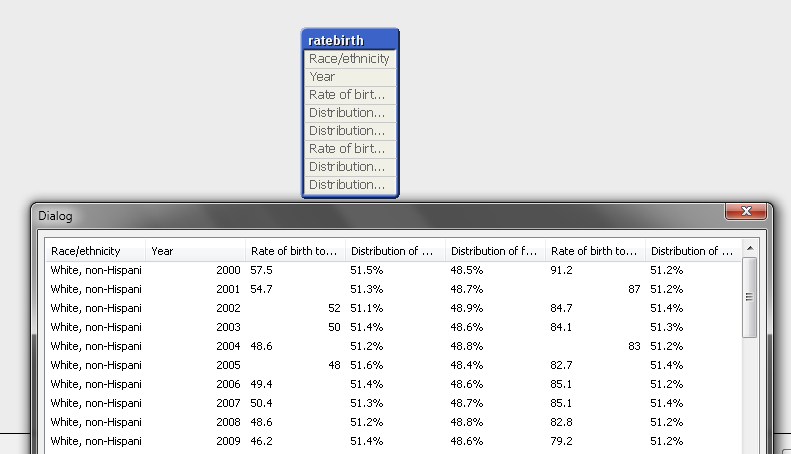Select the year 2000 cell
Screen dimensions: 791x454
pyautogui.click(x=229, y=270)
